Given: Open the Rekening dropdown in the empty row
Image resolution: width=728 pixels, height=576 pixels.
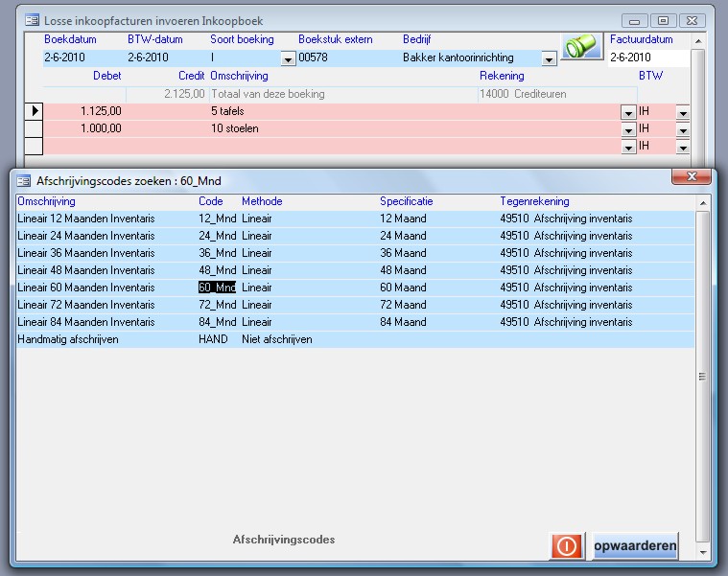Looking at the screenshot, I should [x=628, y=148].
